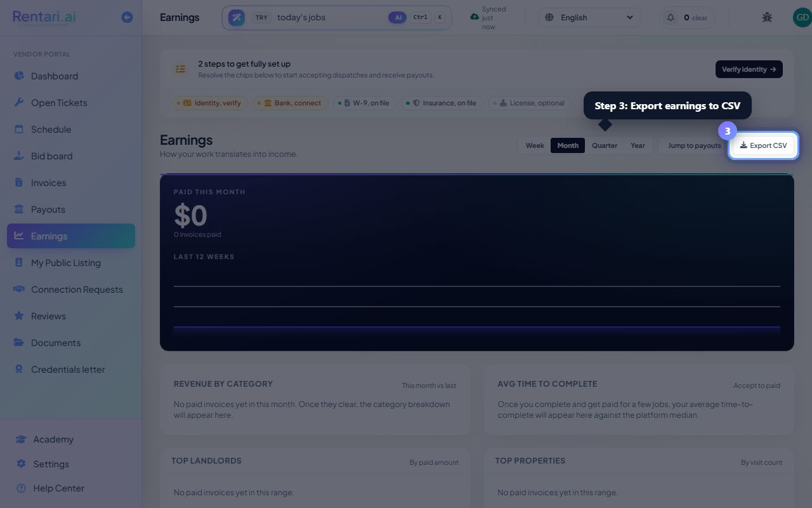The height and width of the screenshot is (508, 812).
Task: Click the Open Tickets wrench icon
Action: pos(19,103)
